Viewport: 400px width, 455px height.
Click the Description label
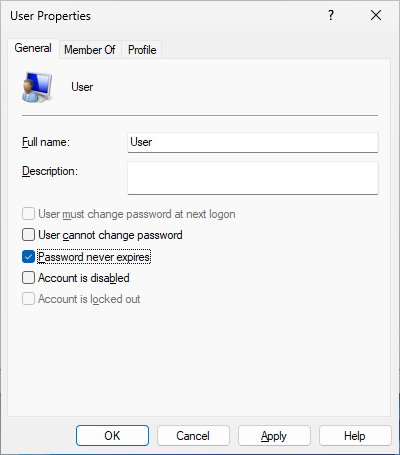tap(50, 171)
